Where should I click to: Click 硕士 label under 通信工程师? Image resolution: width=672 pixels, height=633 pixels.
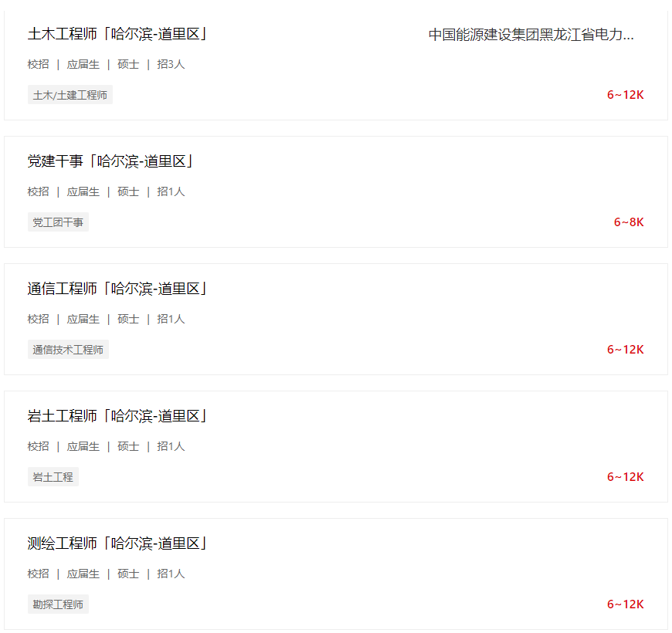(x=128, y=320)
